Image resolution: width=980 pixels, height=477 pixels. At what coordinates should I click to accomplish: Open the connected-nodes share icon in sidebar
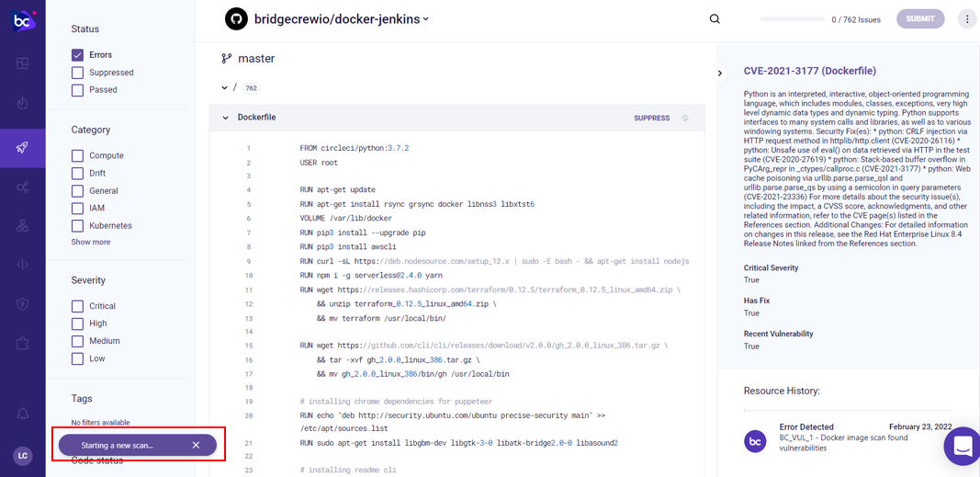(x=22, y=187)
